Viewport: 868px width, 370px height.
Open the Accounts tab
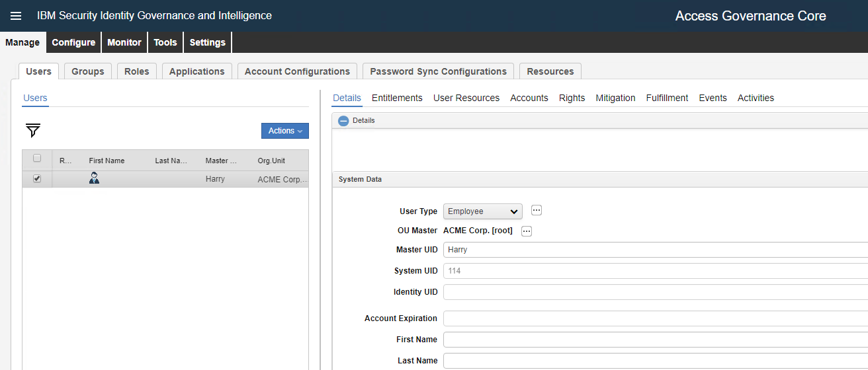coord(529,98)
